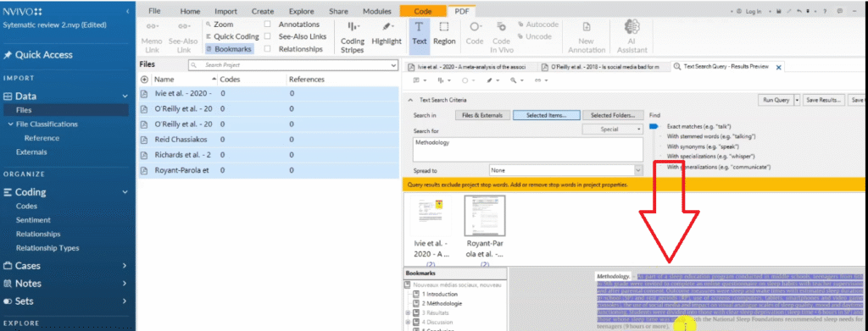The width and height of the screenshot is (868, 331).
Task: Open the Highlight options
Action: coord(387,34)
